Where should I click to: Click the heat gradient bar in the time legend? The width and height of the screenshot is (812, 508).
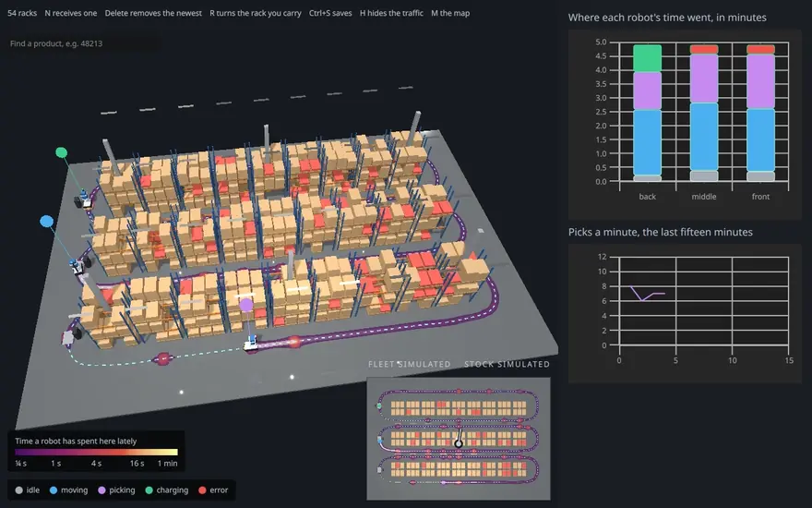pyautogui.click(x=96, y=452)
